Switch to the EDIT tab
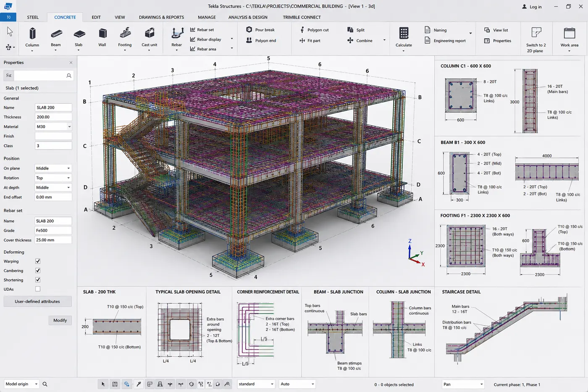This screenshot has height=392, width=588. (96, 17)
